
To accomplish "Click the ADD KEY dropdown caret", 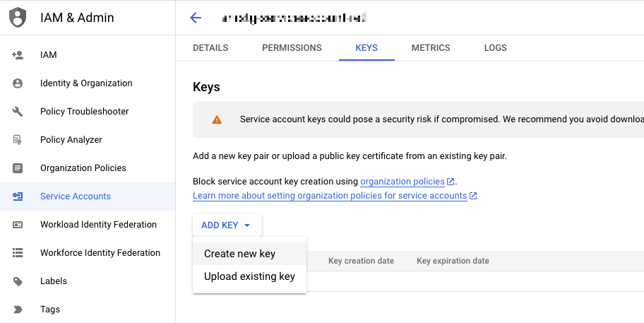I will coord(247,225).
